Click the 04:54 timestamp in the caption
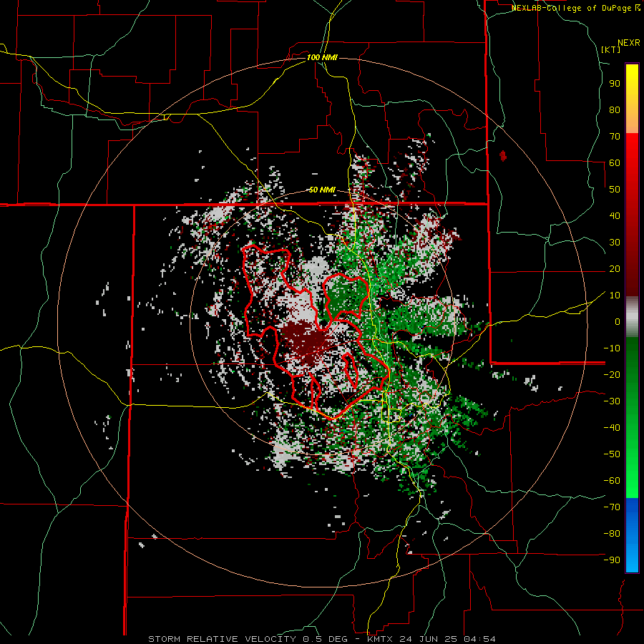Image resolution: width=644 pixels, height=644 pixels. [x=479, y=639]
